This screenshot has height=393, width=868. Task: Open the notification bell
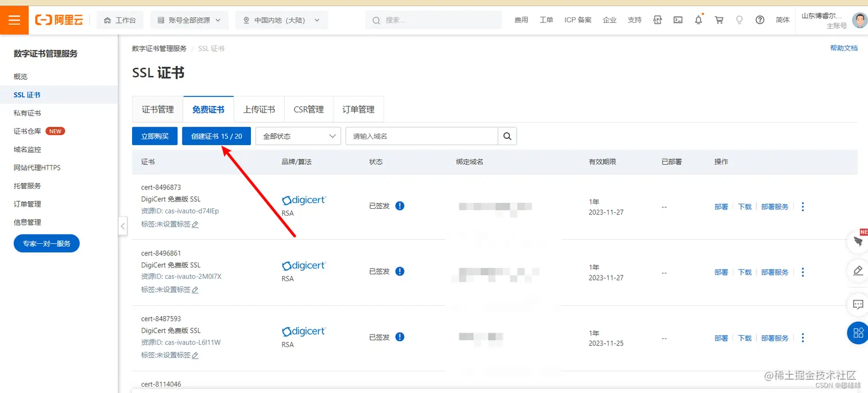tap(699, 20)
